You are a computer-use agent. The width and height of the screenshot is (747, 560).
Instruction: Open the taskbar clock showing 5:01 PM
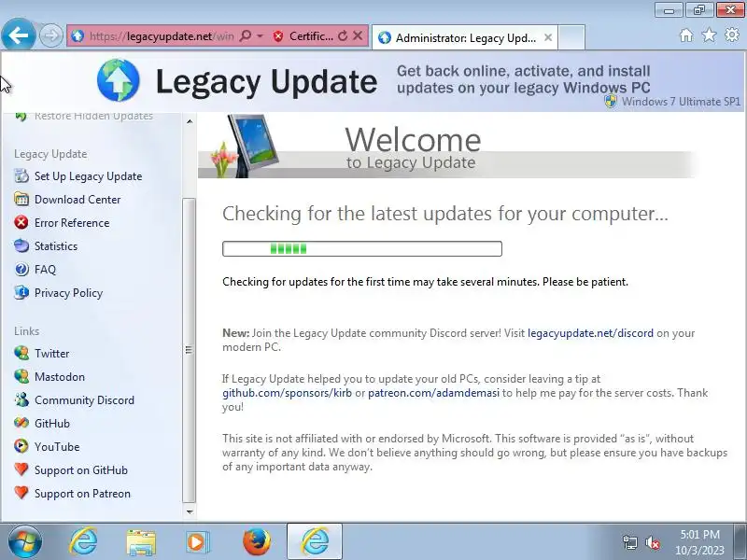pyautogui.click(x=699, y=542)
